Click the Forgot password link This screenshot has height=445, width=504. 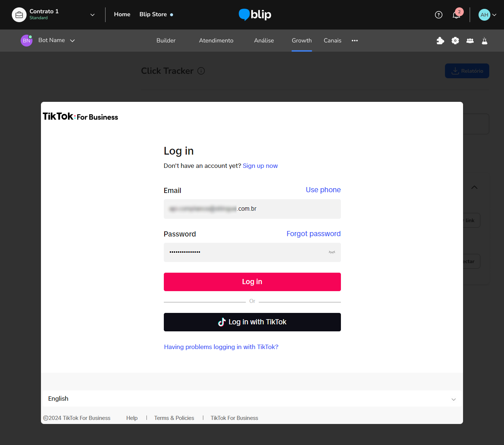point(314,234)
